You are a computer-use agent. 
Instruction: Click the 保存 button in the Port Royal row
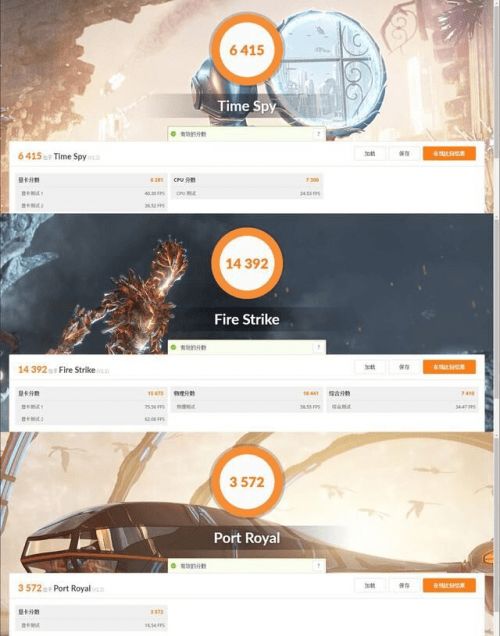pyautogui.click(x=404, y=585)
